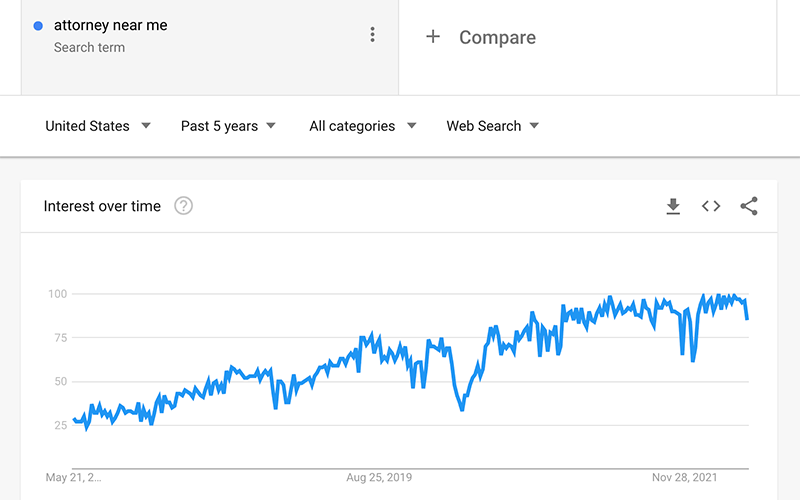Open the Web Search type dropdown
The image size is (800, 500).
(x=492, y=126)
